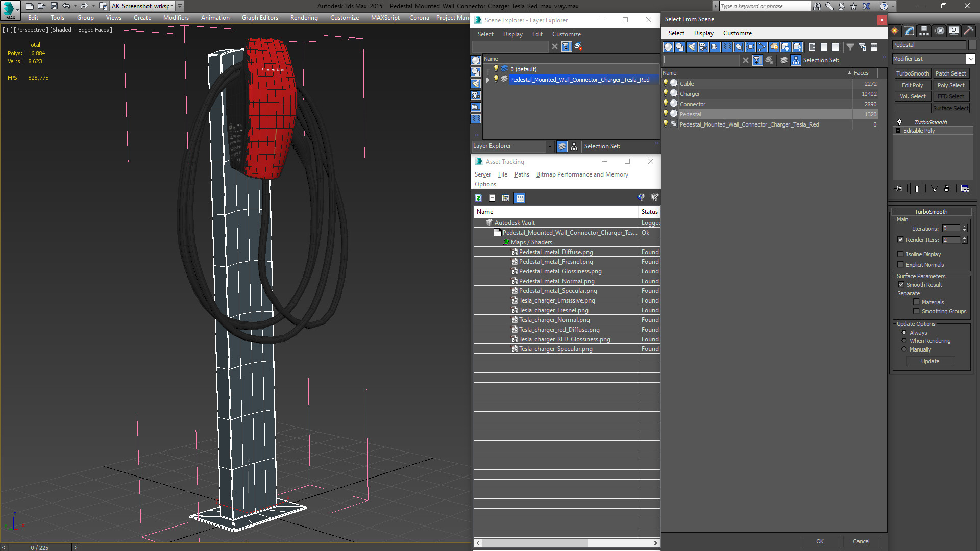This screenshot has width=980, height=551.
Task: Open the Display command panel tab
Action: 953,31
